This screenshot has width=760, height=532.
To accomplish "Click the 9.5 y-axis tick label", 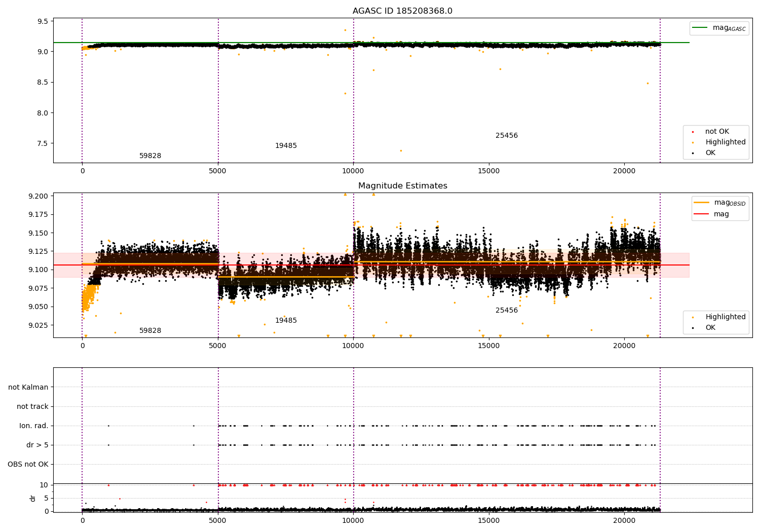I will click(43, 21).
